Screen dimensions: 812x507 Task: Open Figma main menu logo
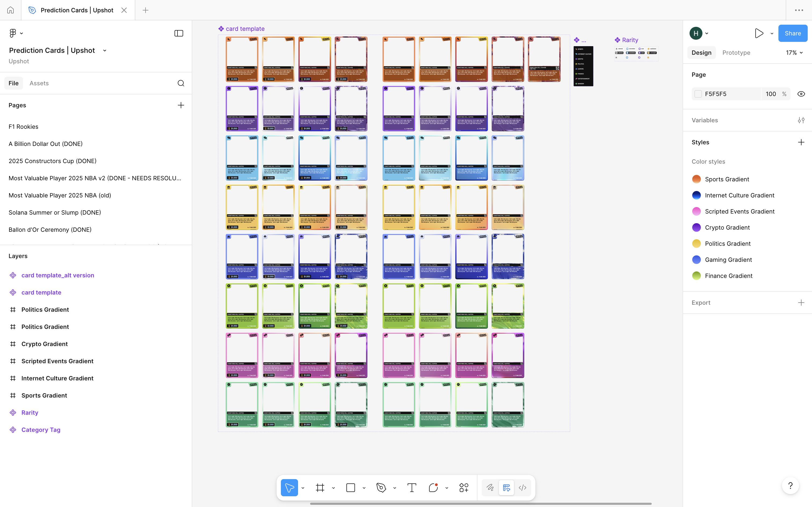(13, 33)
